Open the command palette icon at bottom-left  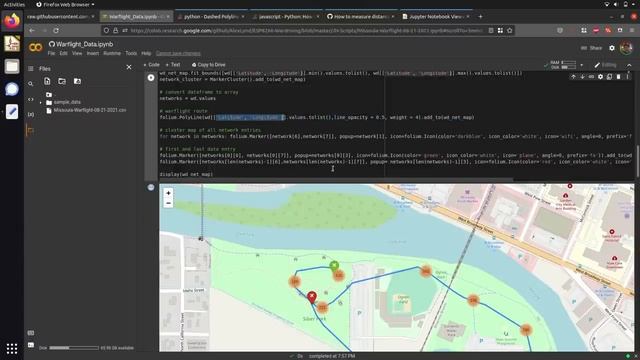(31, 333)
